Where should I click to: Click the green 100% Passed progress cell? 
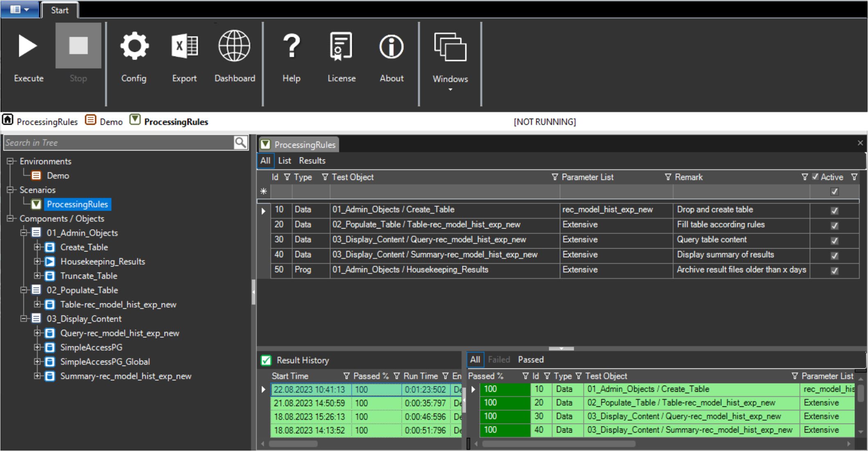504,389
